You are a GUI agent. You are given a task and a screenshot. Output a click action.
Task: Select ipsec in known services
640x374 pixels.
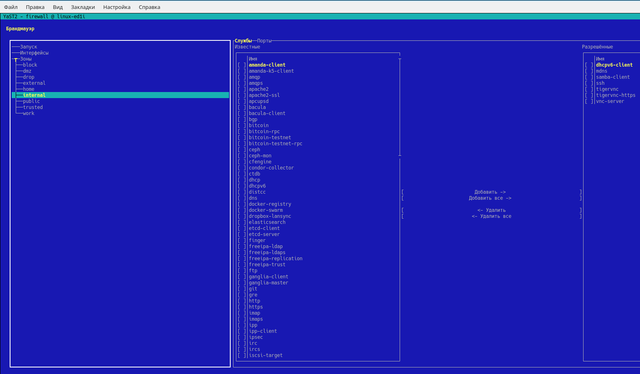point(256,337)
